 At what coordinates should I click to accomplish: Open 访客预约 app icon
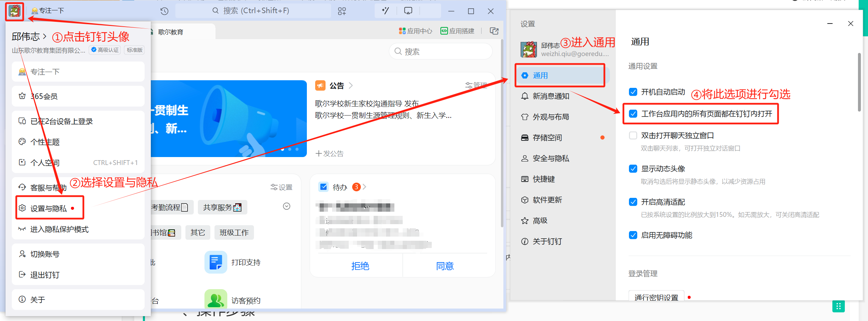click(x=216, y=299)
